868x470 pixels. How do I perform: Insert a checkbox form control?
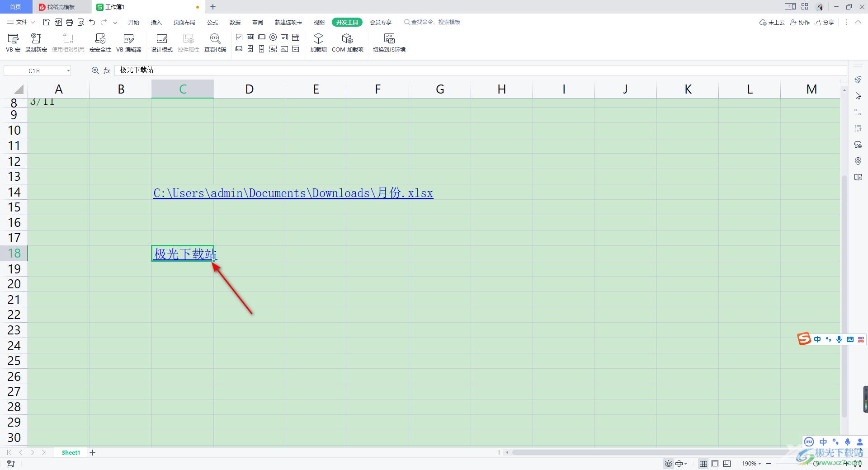pyautogui.click(x=239, y=38)
